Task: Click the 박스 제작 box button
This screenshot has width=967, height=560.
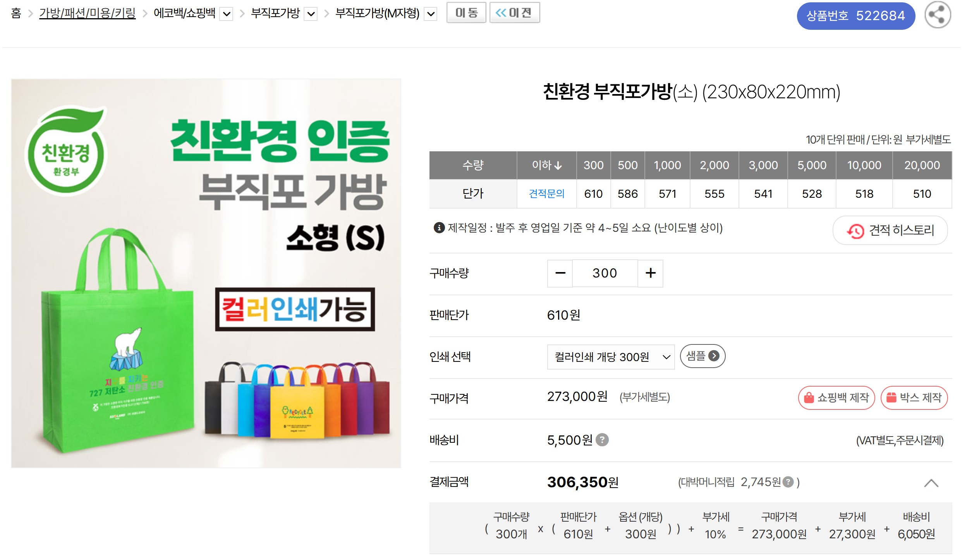Action: pos(914,398)
